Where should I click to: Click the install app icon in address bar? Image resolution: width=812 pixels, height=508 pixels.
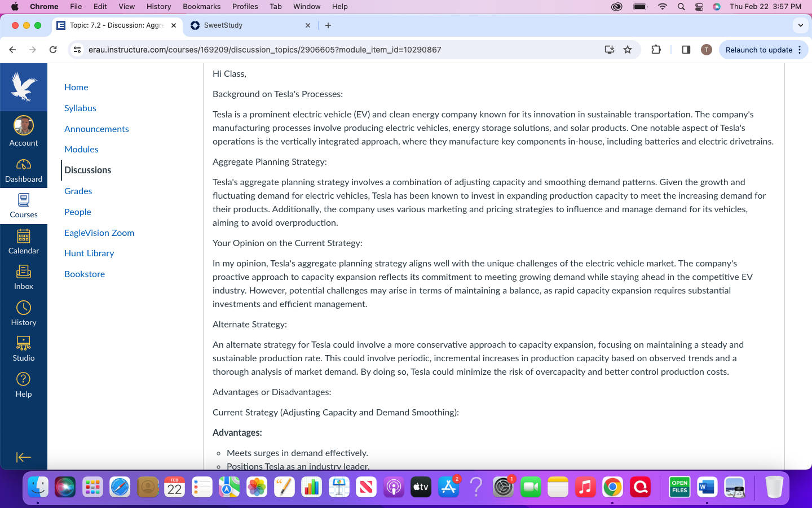610,50
